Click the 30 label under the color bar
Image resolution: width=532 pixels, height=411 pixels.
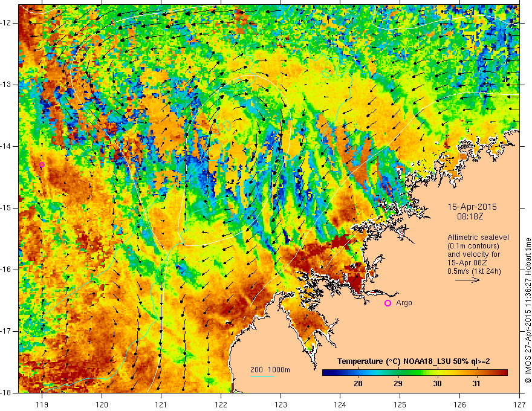pyautogui.click(x=437, y=384)
